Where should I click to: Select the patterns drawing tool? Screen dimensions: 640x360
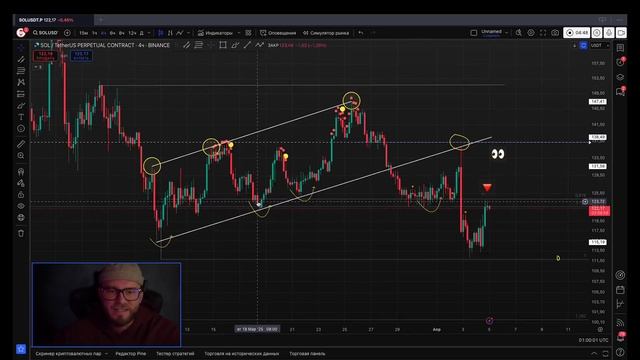click(x=21, y=82)
